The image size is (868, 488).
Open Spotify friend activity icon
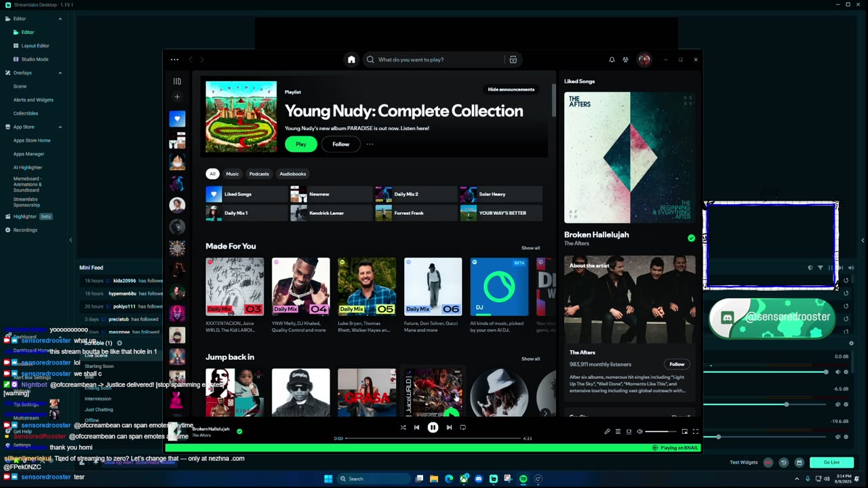(x=625, y=60)
